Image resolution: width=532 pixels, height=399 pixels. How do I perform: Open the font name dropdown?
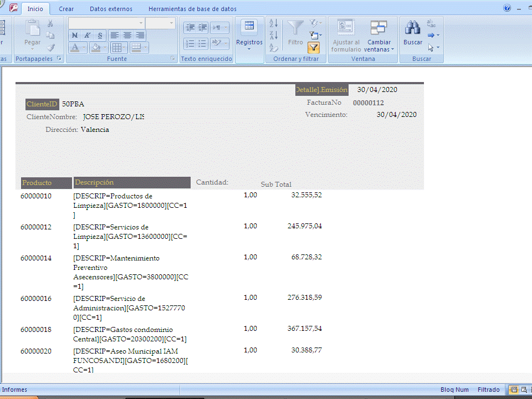point(141,23)
